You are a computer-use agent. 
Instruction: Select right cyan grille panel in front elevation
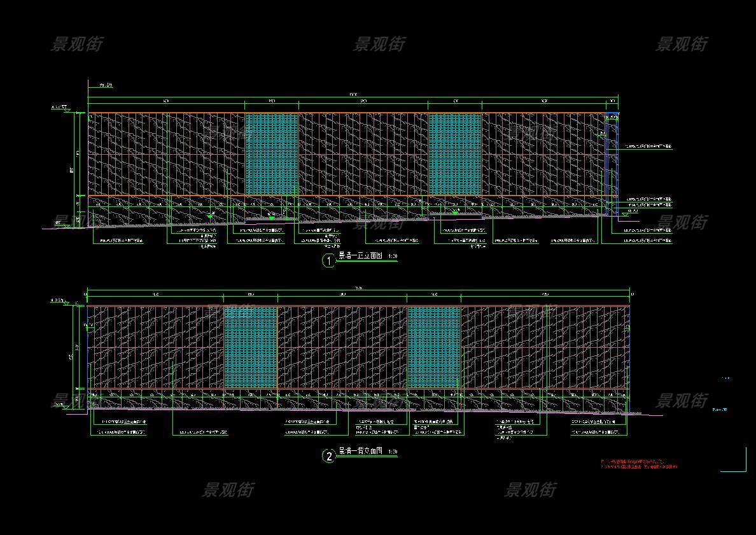[x=454, y=155]
